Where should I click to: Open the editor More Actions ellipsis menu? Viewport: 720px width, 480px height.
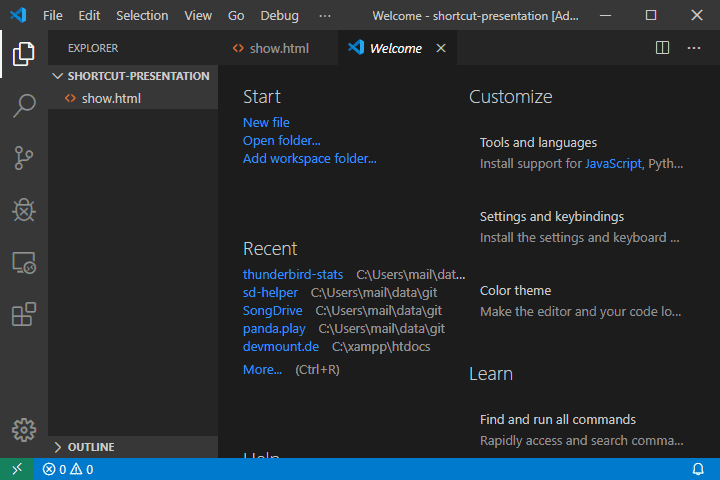point(694,48)
